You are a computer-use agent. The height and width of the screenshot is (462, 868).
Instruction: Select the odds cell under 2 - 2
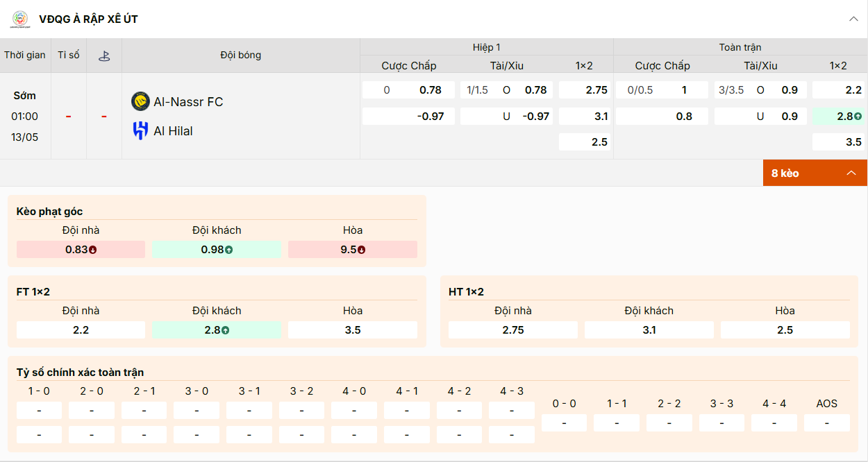tap(669, 423)
